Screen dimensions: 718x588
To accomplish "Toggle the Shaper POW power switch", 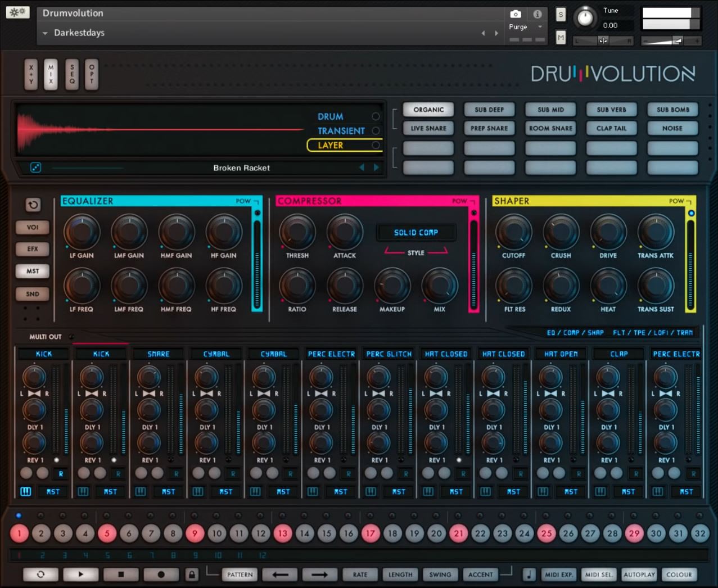I will 691,213.
